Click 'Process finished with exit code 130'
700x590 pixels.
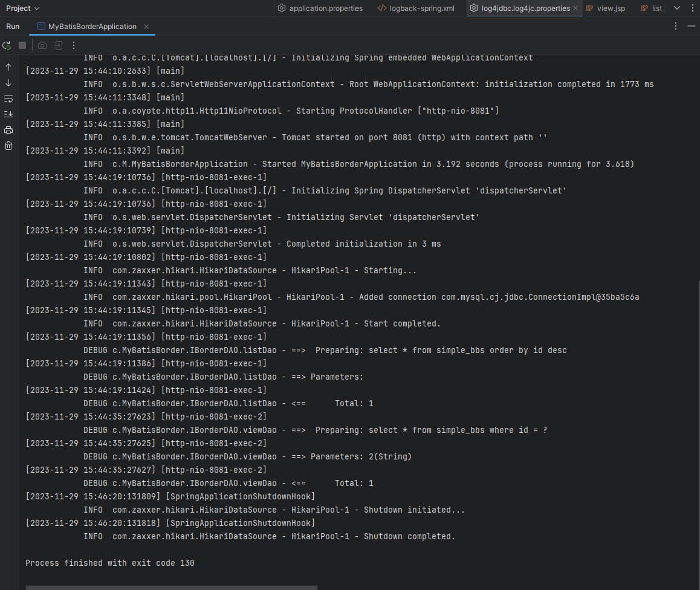tap(110, 563)
